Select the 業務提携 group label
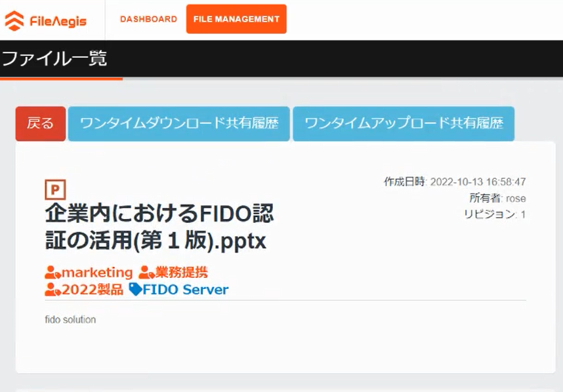 [182, 273]
